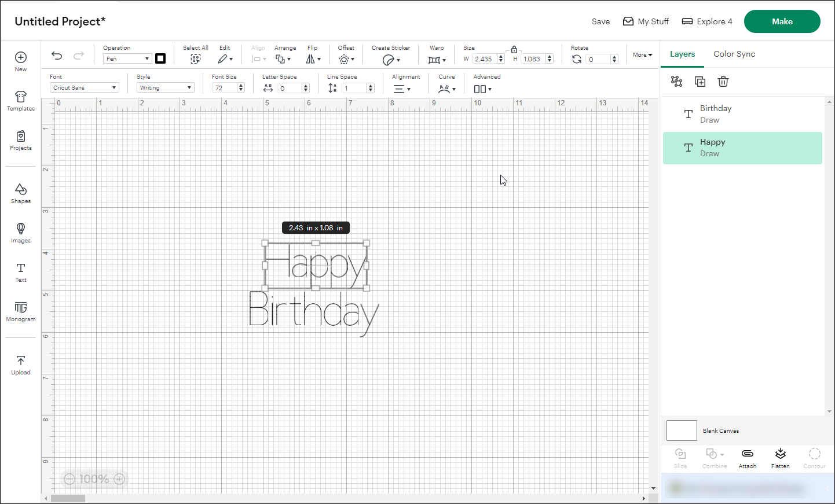Delete layer using the trash icon
The image size is (835, 504).
pos(723,82)
